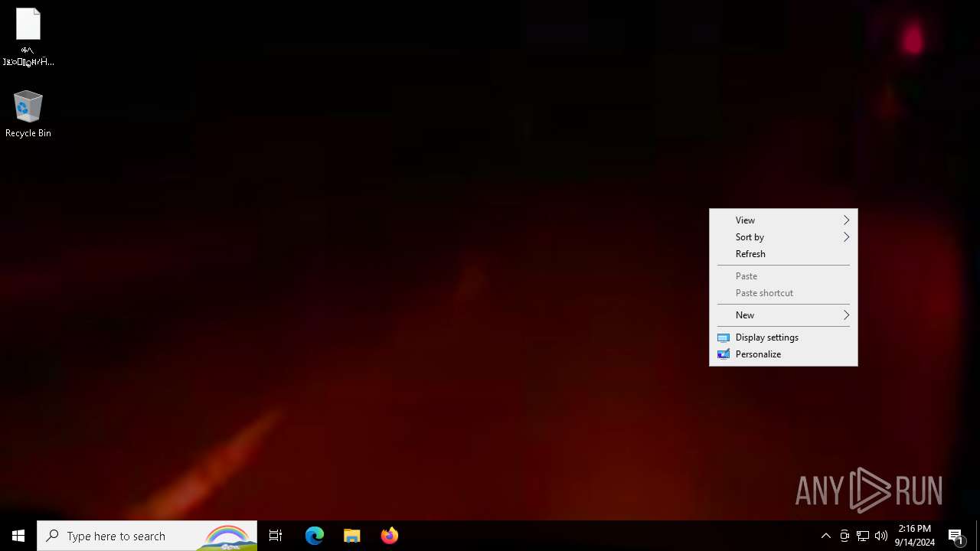Open the Recycle Bin desktop icon
This screenshot has width=980, height=551.
click(28, 114)
